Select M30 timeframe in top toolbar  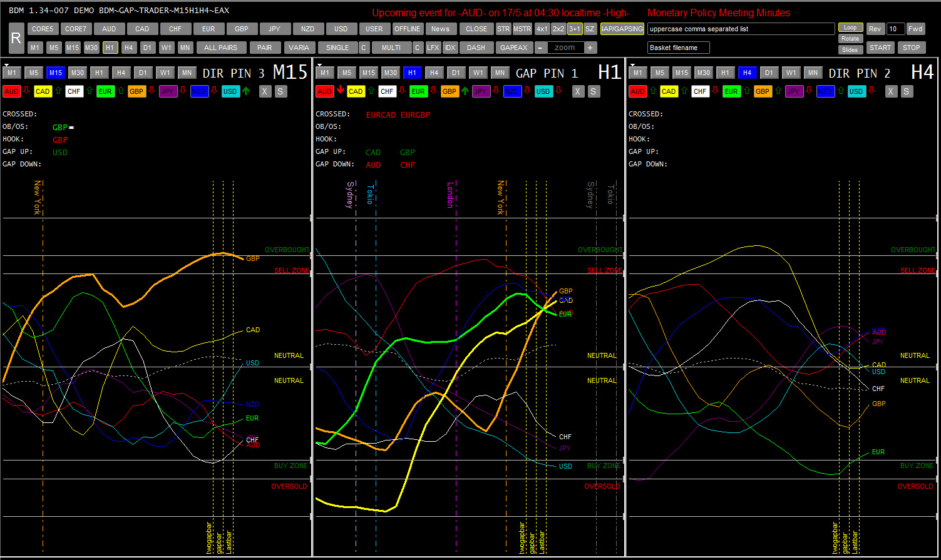click(x=91, y=48)
